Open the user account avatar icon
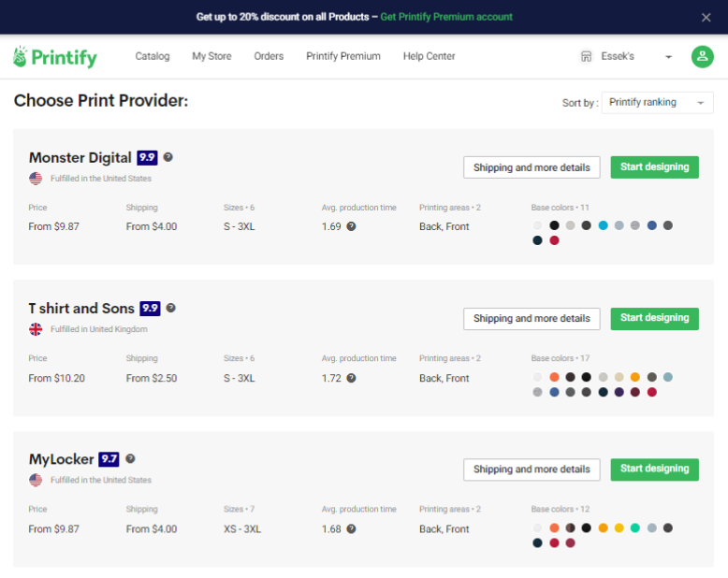 point(702,57)
